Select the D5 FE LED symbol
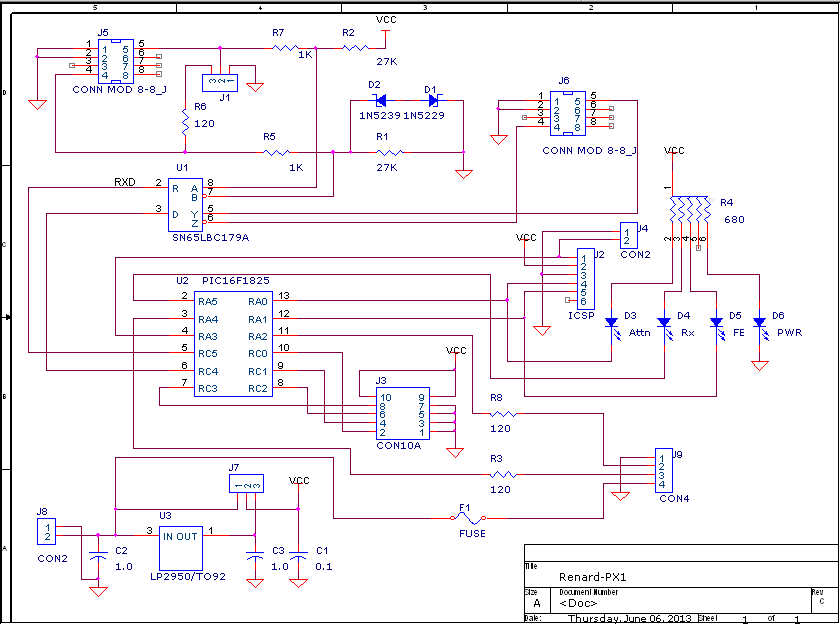This screenshot has height=625, width=840. point(717,327)
